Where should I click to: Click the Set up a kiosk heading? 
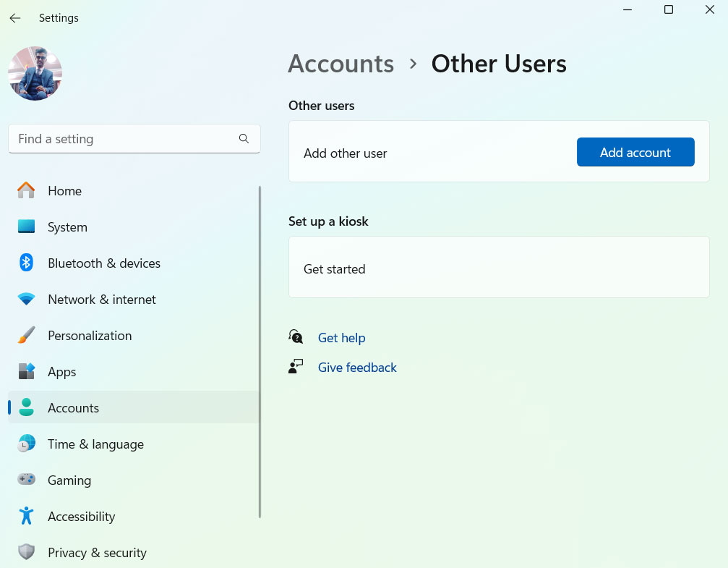tap(328, 221)
